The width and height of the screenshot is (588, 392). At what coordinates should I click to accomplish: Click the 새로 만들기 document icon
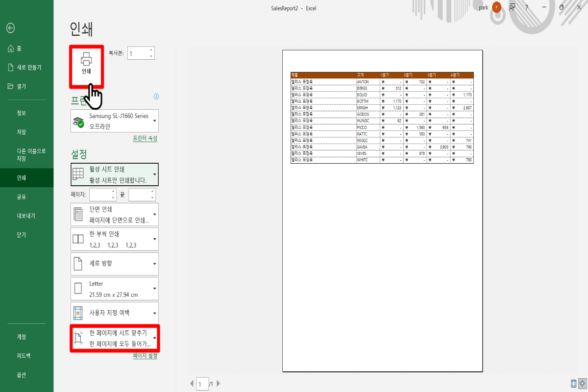[x=10, y=67]
